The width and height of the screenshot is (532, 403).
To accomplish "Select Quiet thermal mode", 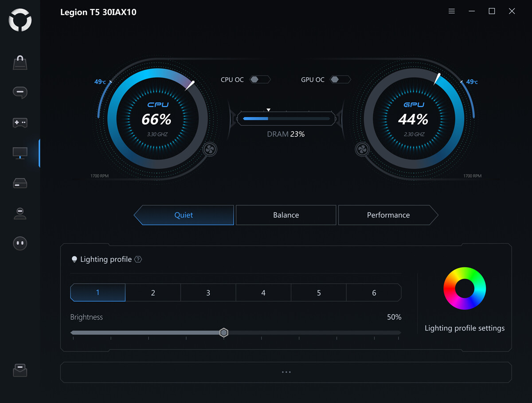I will click(184, 215).
